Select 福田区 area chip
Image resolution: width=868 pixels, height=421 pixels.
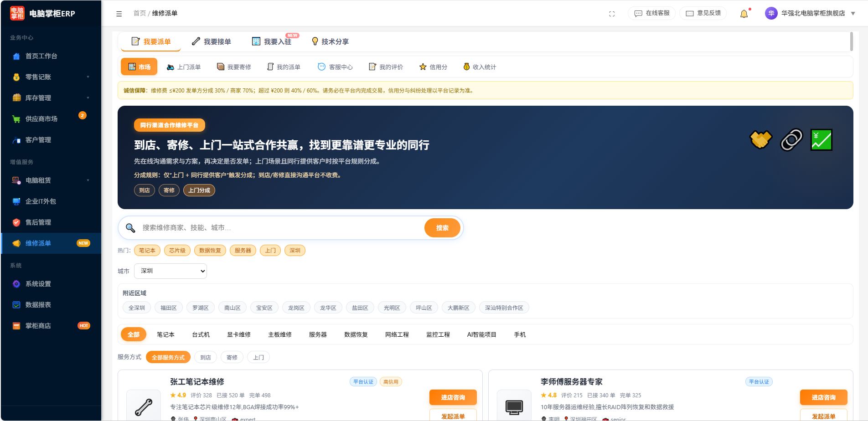169,308
